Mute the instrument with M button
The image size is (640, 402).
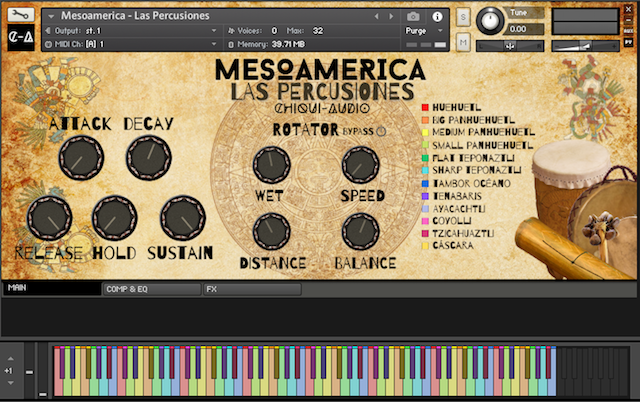[x=463, y=42]
